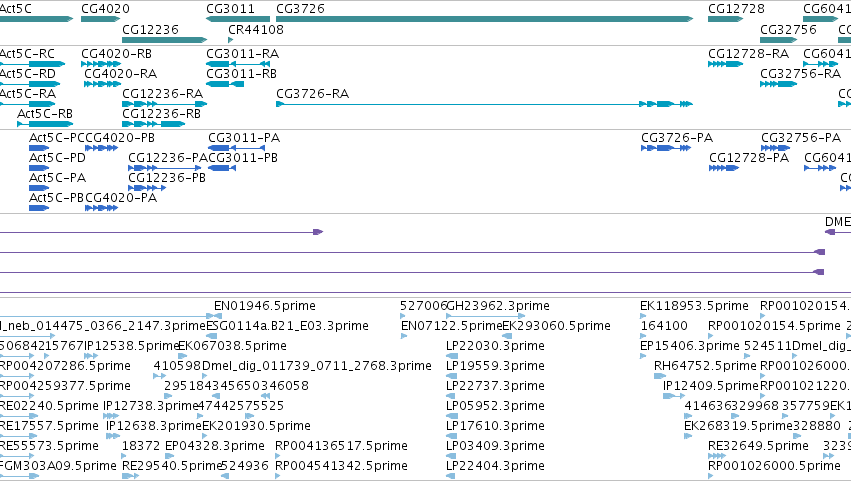This screenshot has height=481, width=851.
Task: Click the CG4020-PA protein label
Action: (121, 198)
